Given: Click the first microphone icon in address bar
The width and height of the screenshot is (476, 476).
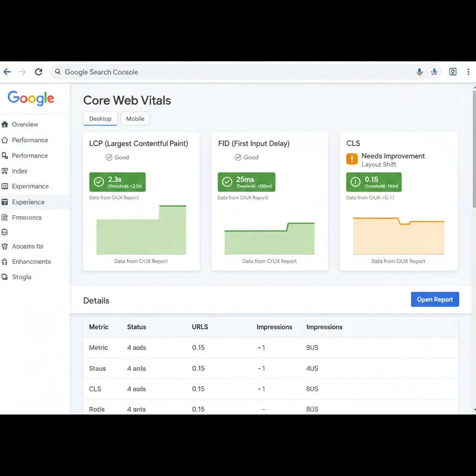Looking at the screenshot, I should [420, 72].
